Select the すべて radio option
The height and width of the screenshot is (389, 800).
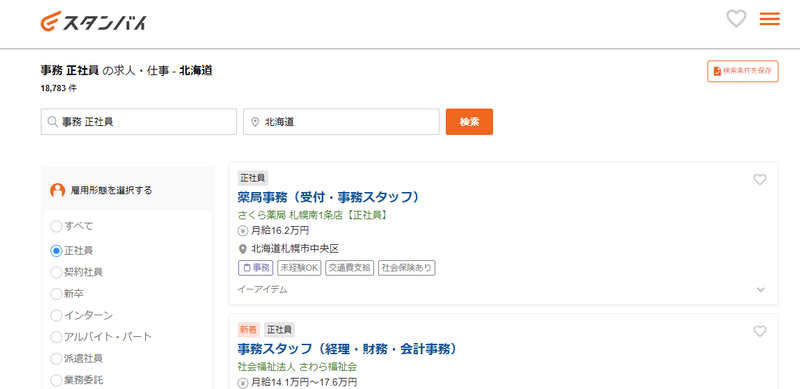56,226
